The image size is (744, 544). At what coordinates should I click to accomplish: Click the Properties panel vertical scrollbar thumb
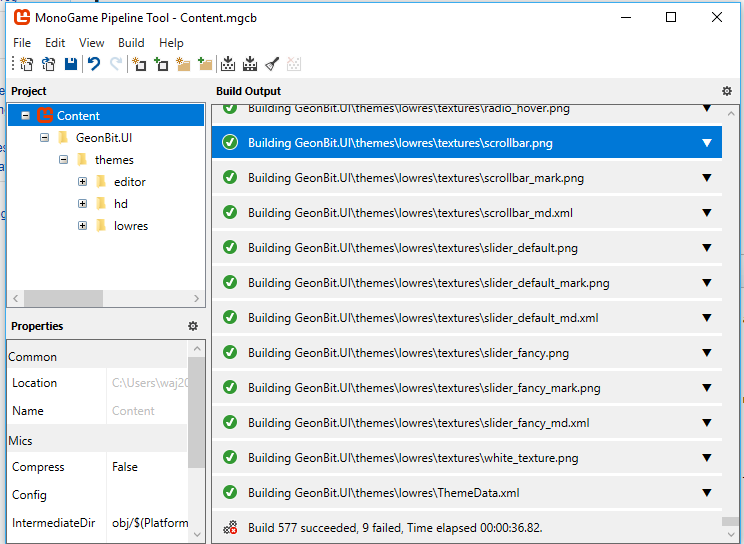tap(196, 413)
